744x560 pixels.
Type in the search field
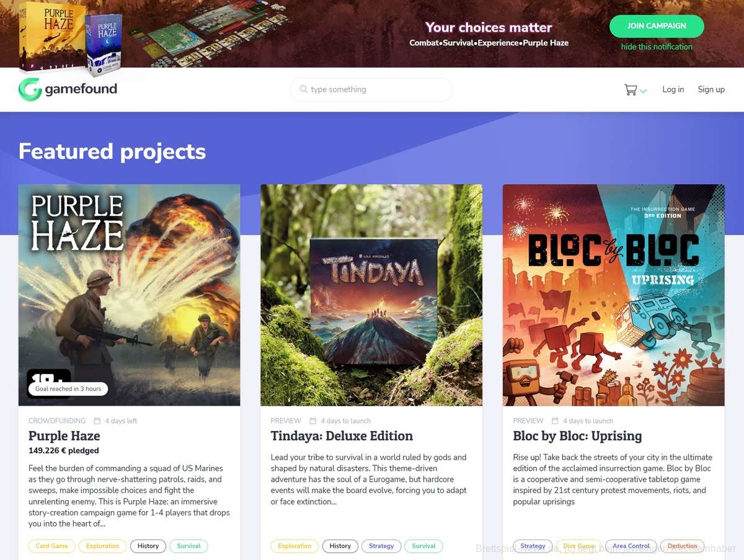click(378, 89)
